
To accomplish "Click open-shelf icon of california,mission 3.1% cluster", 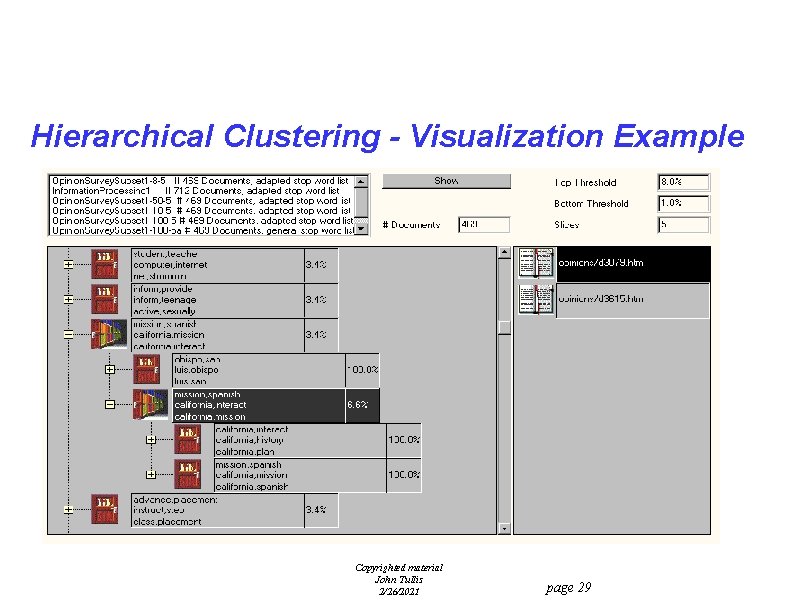I will coord(109,334).
